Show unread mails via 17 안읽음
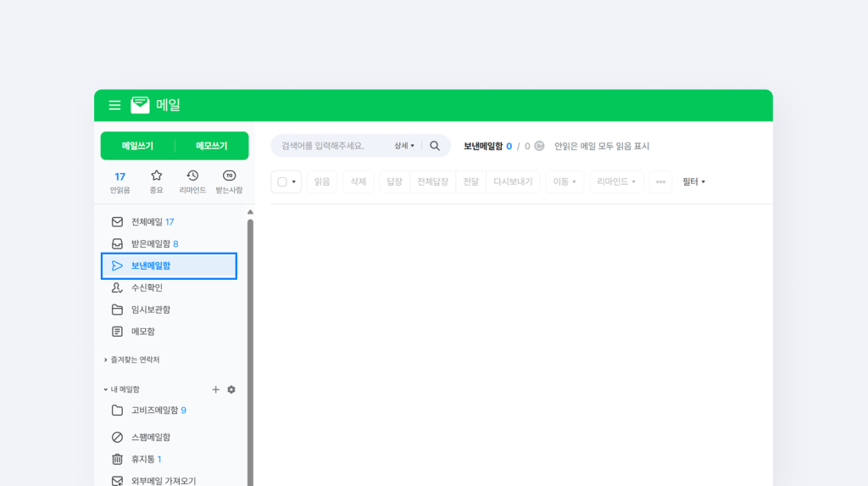This screenshot has height=486, width=868. coord(120,182)
